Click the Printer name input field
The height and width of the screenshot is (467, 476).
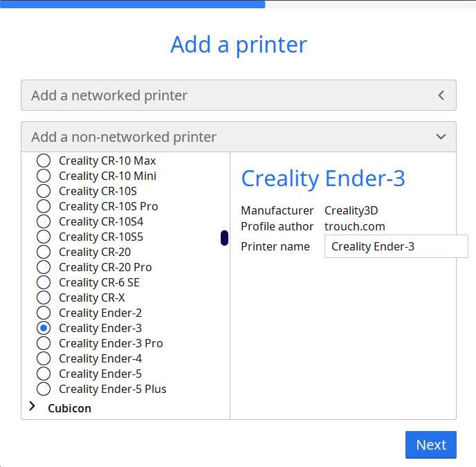click(x=396, y=246)
